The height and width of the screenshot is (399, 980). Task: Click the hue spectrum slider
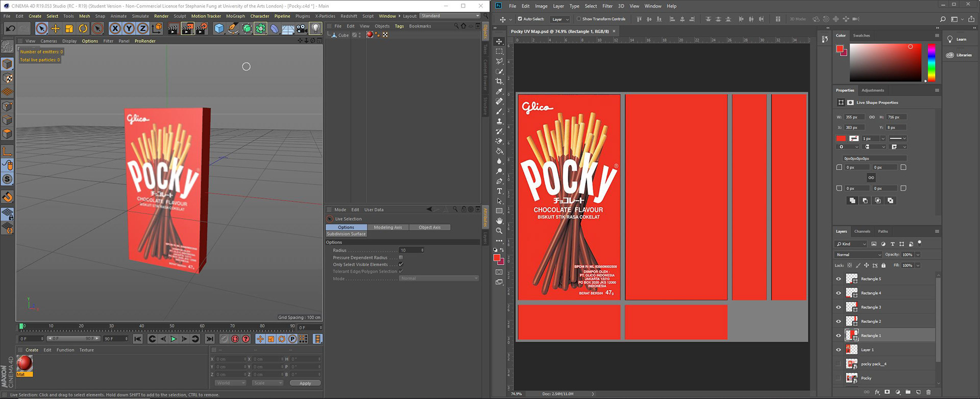[x=932, y=62]
